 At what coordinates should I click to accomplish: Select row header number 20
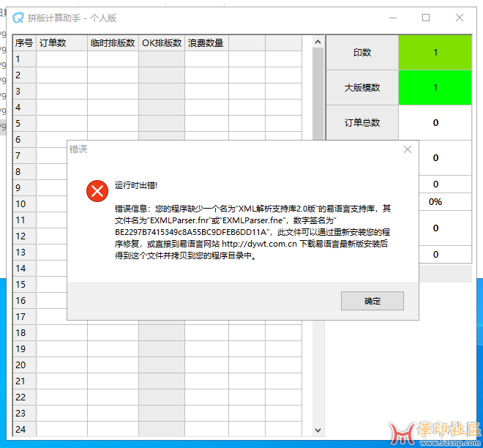[24, 365]
